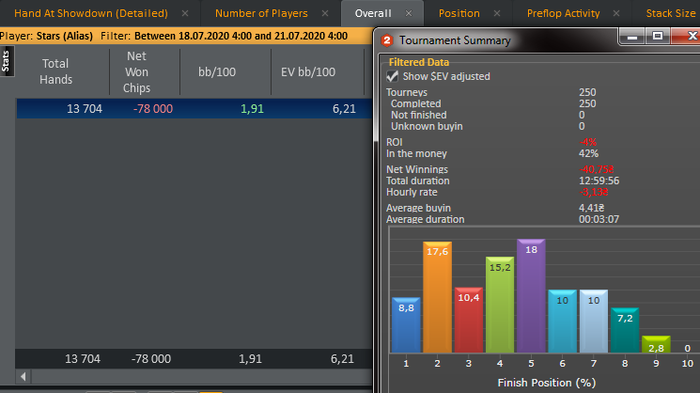Minimize the Tournament Summary window
700x393 pixels.
point(633,37)
